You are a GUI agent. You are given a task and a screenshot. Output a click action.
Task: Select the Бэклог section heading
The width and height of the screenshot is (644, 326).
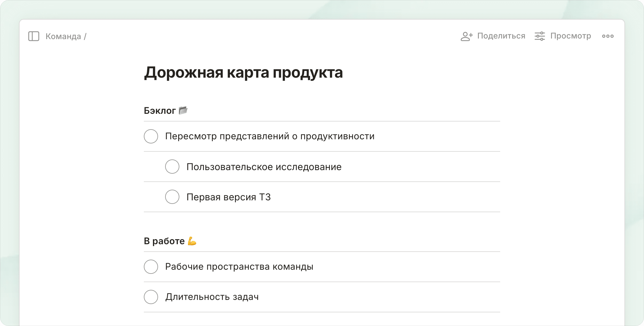pyautogui.click(x=160, y=111)
